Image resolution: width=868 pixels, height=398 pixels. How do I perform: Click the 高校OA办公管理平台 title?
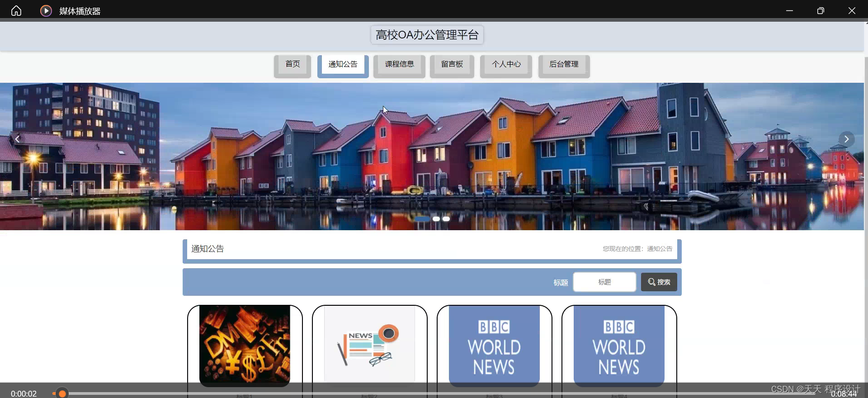click(x=427, y=35)
